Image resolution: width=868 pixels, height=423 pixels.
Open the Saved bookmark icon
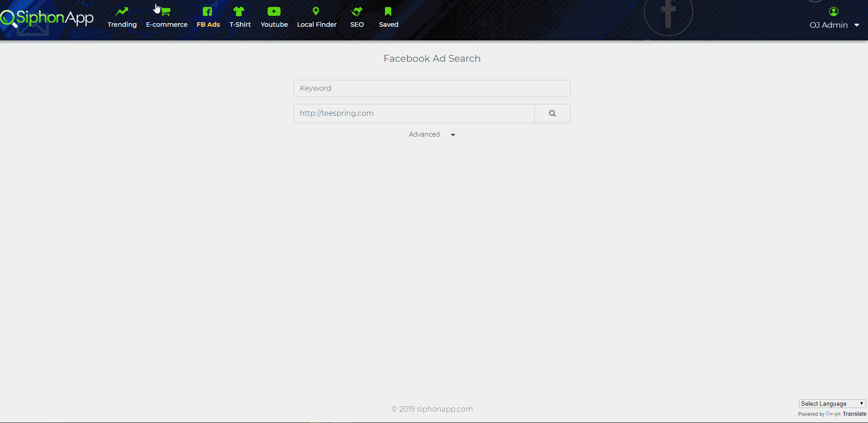click(x=388, y=11)
